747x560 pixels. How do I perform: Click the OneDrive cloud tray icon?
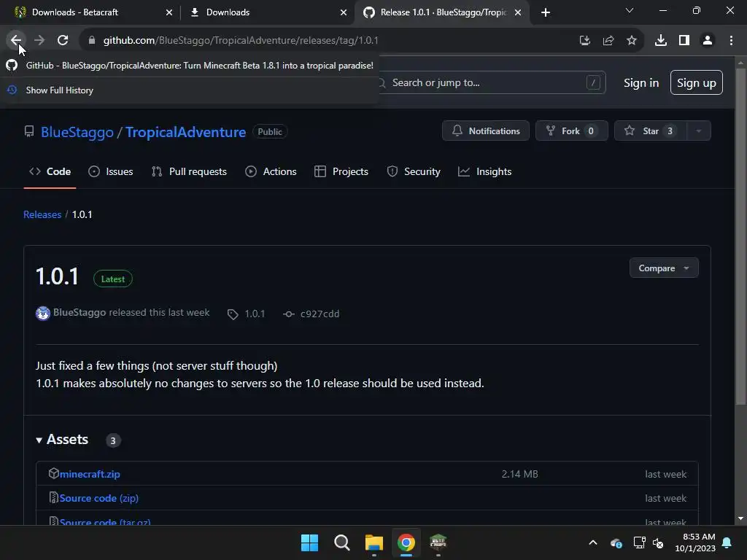point(616,542)
